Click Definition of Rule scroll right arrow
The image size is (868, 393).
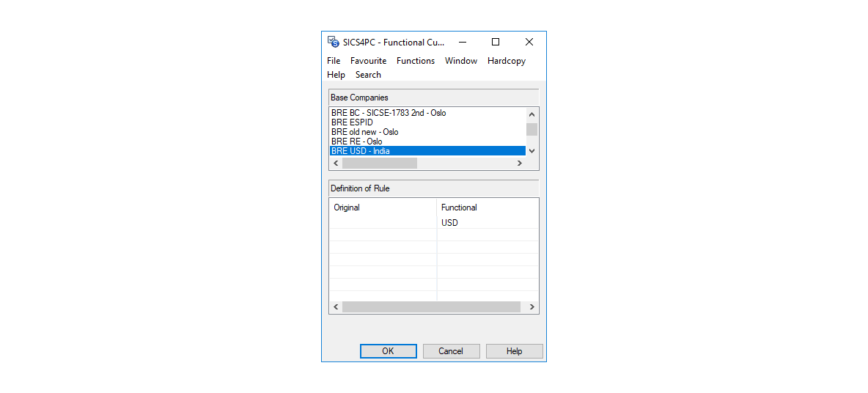[x=532, y=307]
